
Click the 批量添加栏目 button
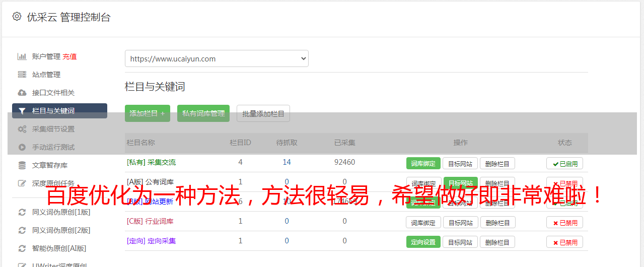coord(263,113)
